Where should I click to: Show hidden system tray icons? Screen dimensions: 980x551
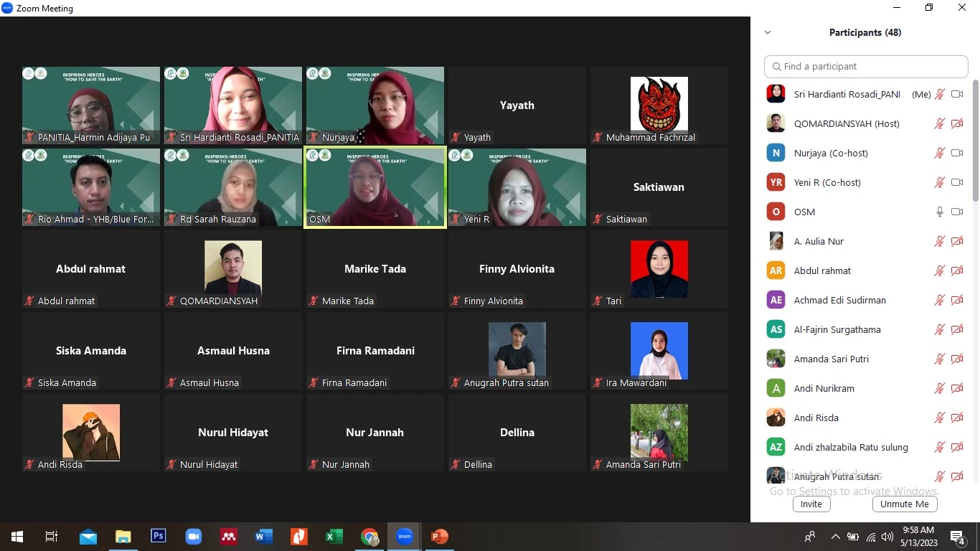(835, 537)
